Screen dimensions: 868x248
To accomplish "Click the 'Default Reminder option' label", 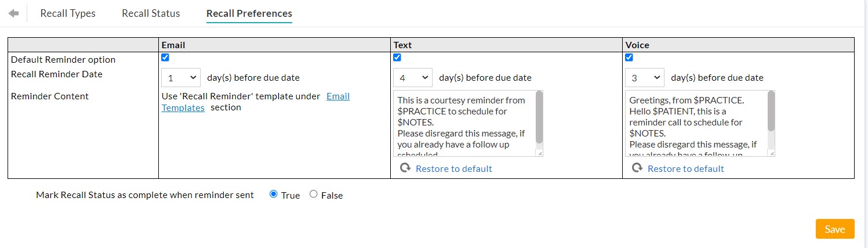I will point(63,60).
